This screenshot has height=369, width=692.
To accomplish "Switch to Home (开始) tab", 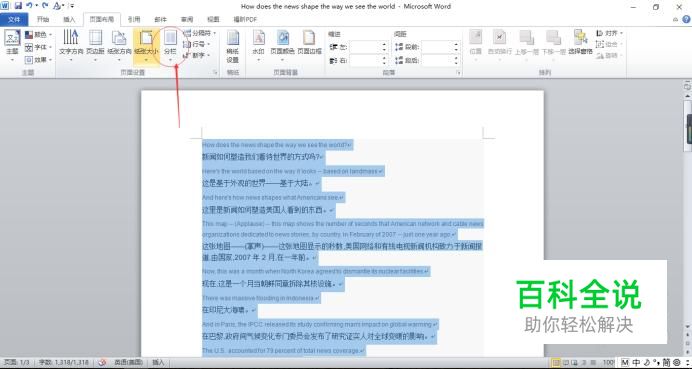I will pyautogui.click(x=43, y=19).
